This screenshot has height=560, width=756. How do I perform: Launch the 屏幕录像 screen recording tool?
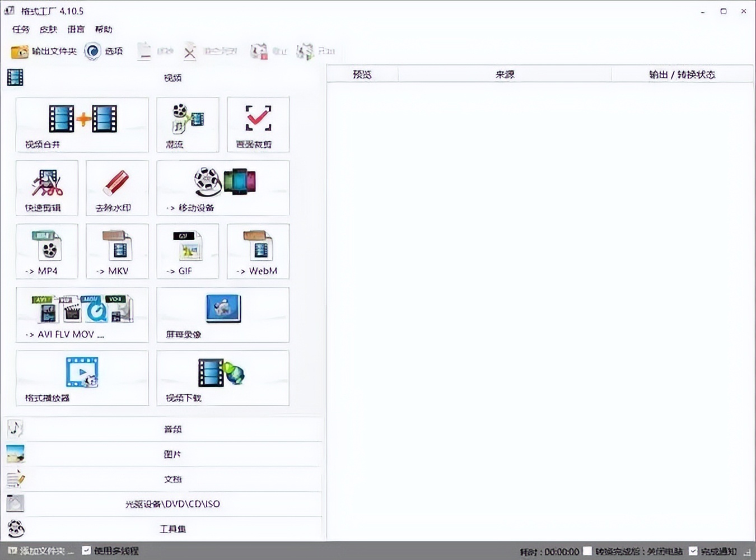point(222,314)
